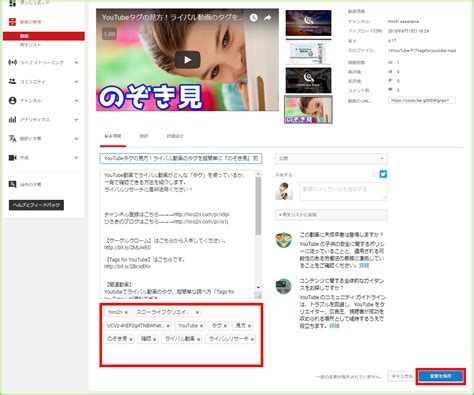Screen dimensions: 474x395
Task: Remove the ライバルリサーチ tag
Action: point(252,339)
